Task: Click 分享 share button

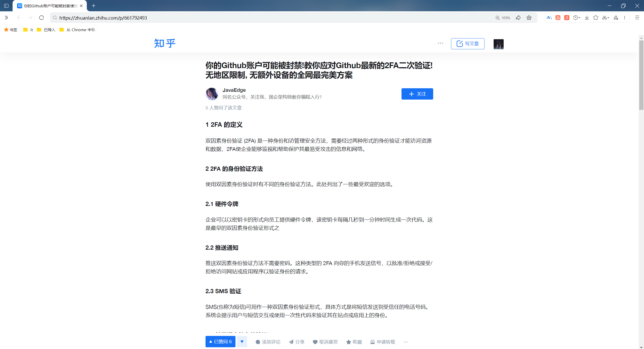Action: (x=297, y=342)
